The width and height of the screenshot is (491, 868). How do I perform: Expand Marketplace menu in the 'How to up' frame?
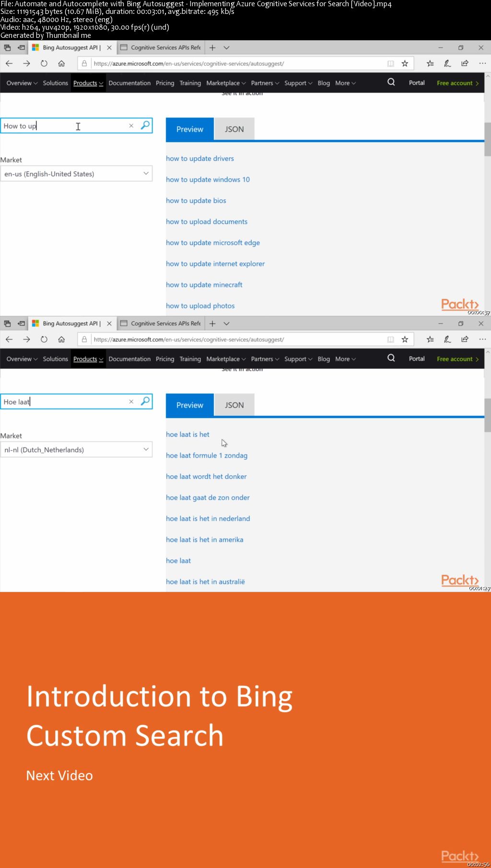click(226, 83)
